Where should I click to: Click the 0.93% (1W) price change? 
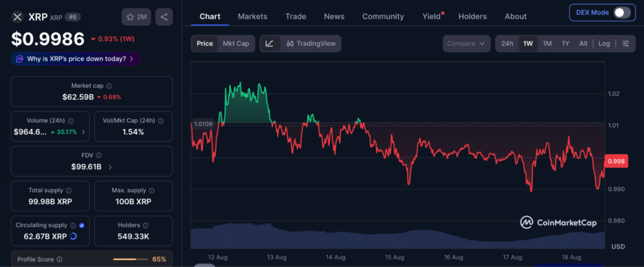tap(113, 39)
